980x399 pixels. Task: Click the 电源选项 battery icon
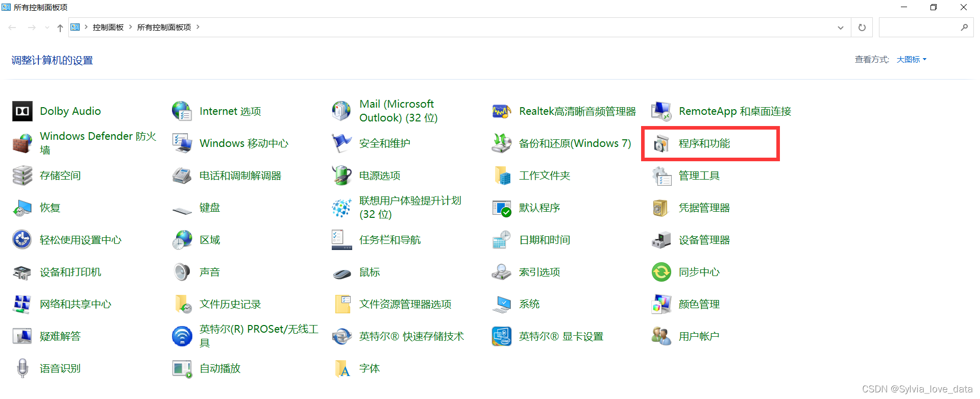point(341,176)
